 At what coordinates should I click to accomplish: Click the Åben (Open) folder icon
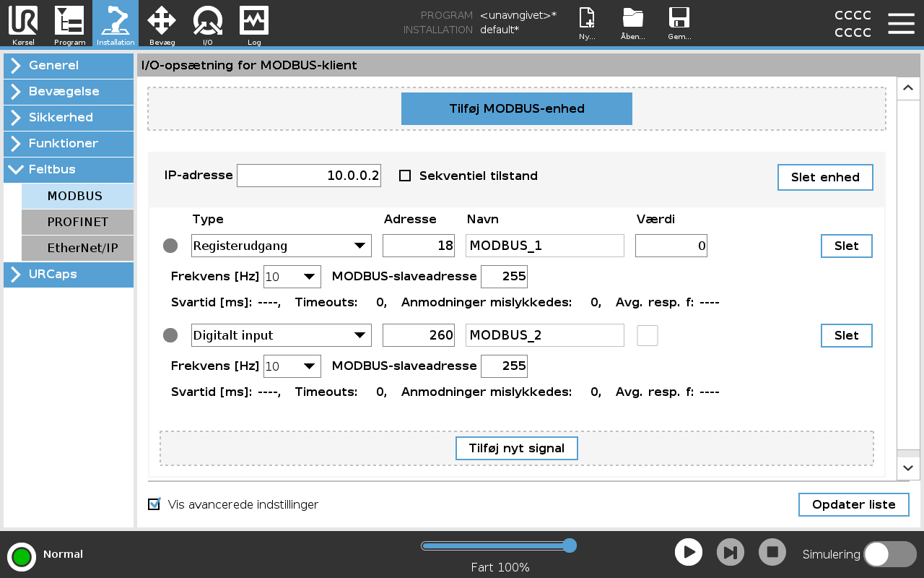[x=633, y=23]
